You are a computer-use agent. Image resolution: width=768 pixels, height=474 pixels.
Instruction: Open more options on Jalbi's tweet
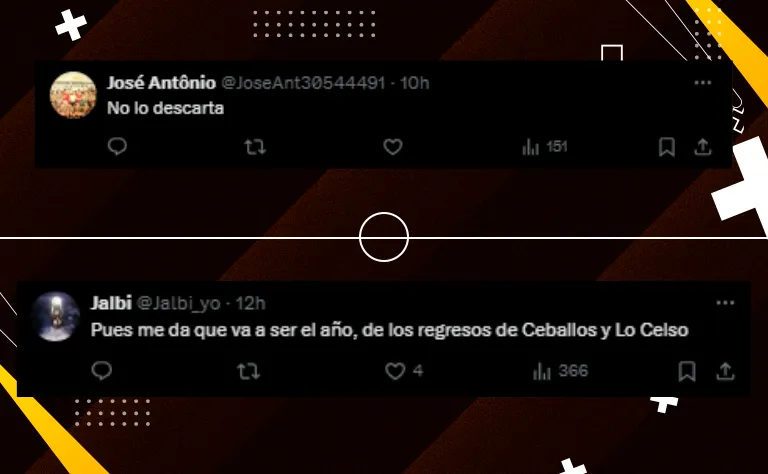coord(725,303)
